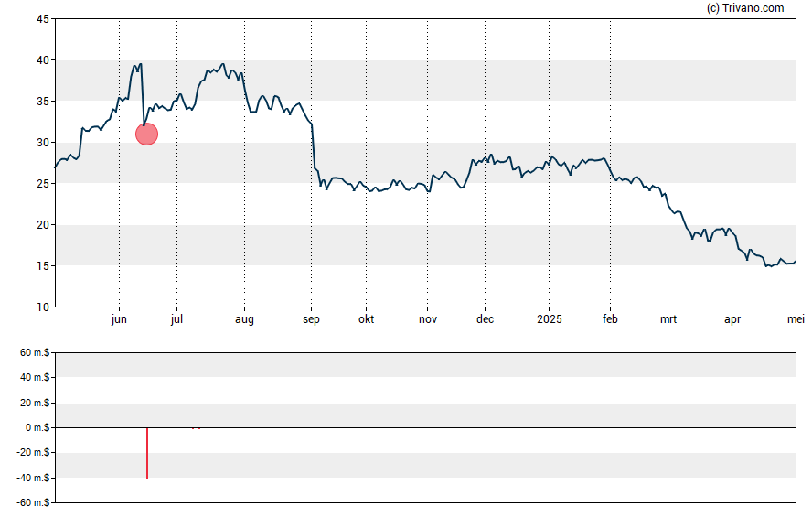Click the '25' price axis label

click(x=43, y=184)
